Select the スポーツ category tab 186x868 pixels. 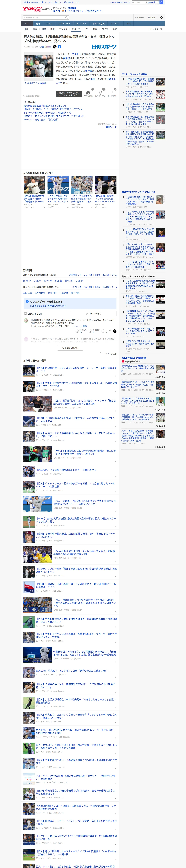click(x=76, y=29)
